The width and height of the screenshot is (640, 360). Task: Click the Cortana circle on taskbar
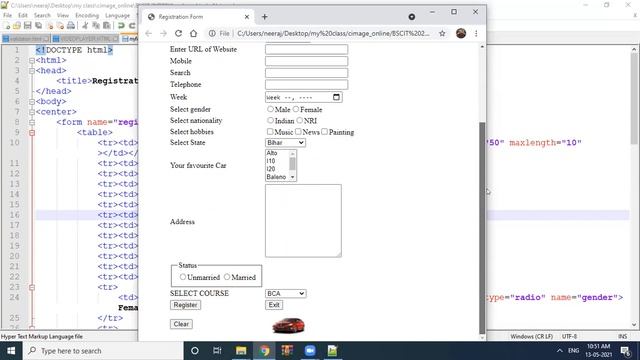tap(195, 351)
